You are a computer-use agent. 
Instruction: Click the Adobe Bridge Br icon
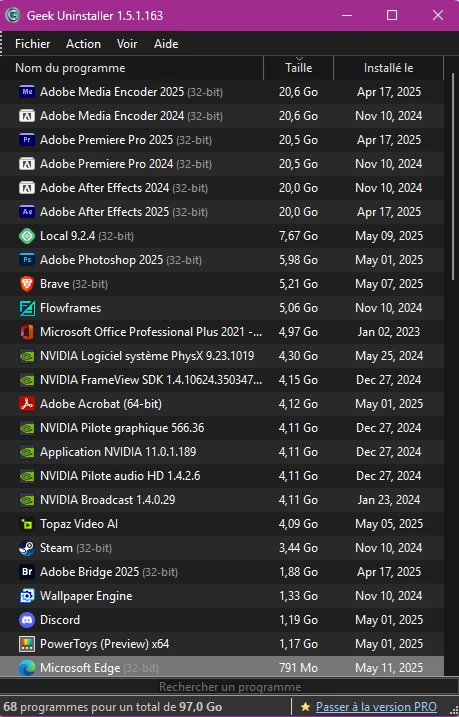[x=27, y=572]
